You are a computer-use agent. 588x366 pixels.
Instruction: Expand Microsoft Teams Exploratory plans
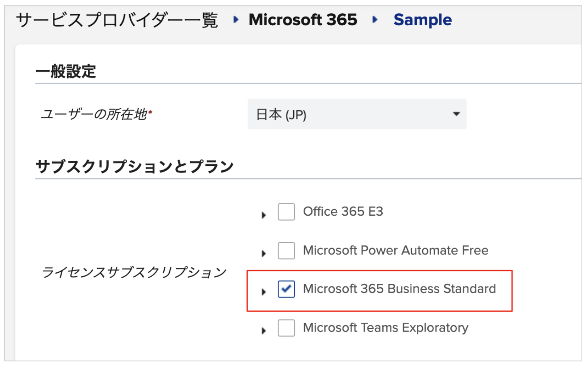pyautogui.click(x=264, y=331)
